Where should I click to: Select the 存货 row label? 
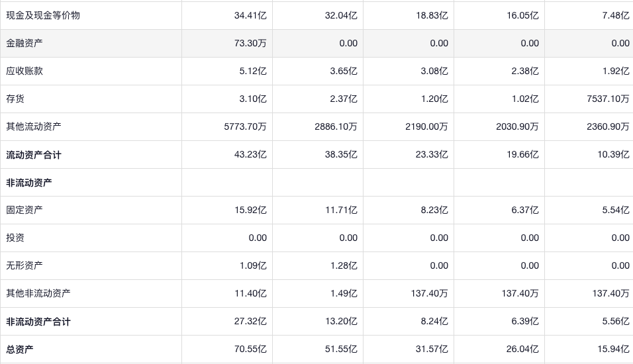tap(15, 99)
